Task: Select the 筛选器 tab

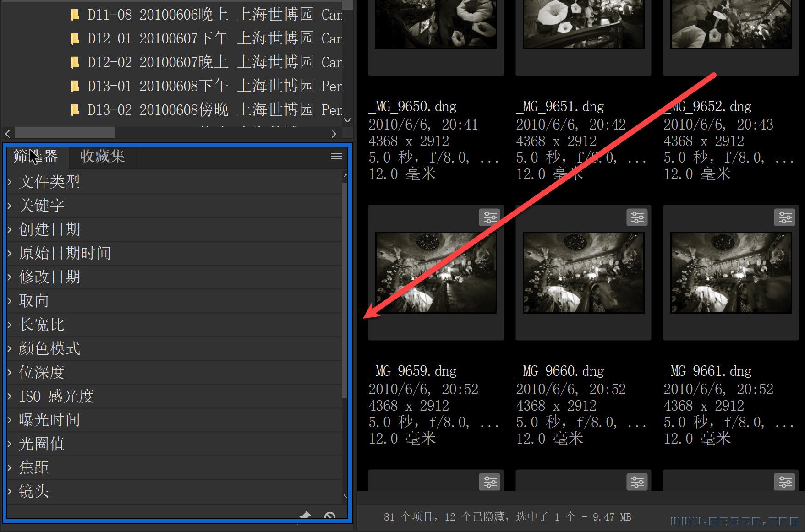Action: pos(36,157)
